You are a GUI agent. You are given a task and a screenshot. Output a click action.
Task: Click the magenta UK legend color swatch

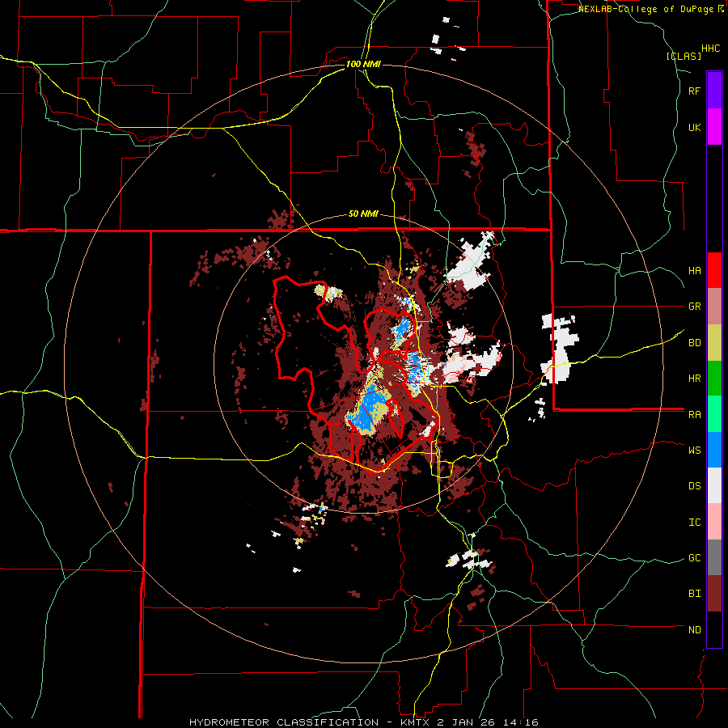(x=714, y=127)
